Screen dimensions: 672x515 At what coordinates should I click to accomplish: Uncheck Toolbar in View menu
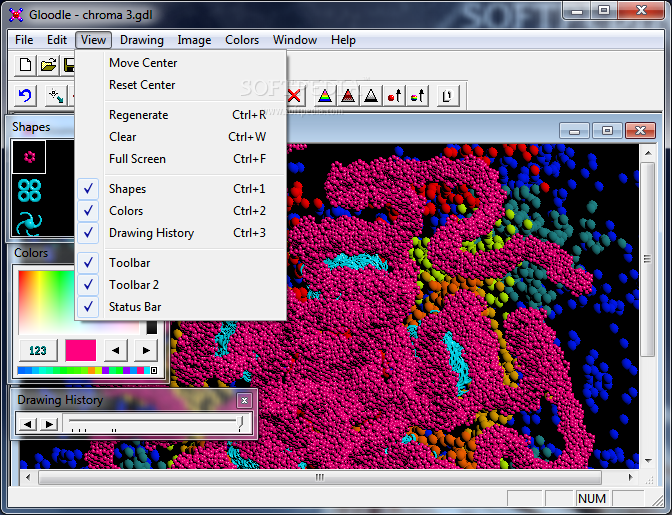tap(180, 263)
